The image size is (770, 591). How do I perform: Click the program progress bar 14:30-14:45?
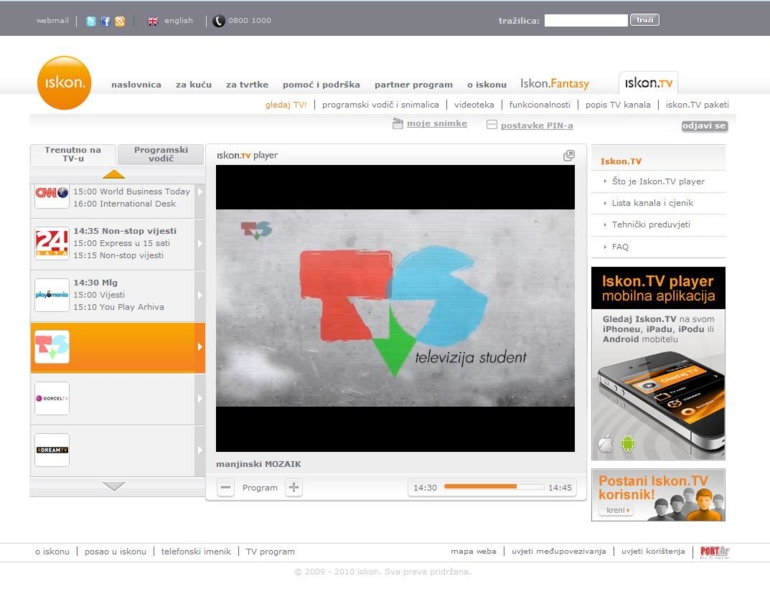point(494,487)
